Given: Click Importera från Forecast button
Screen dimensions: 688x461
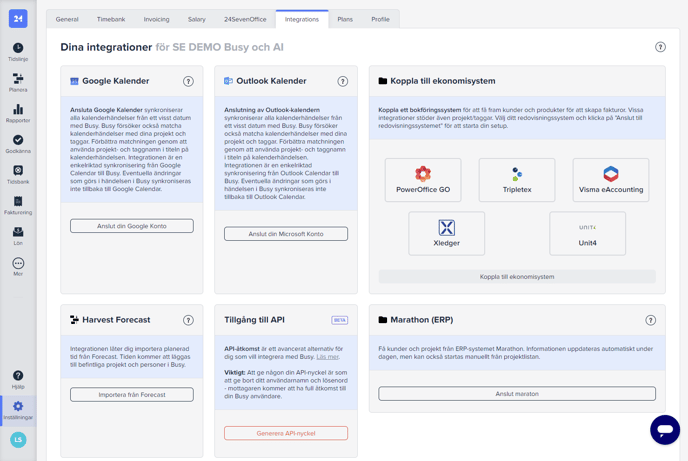Looking at the screenshot, I should click(132, 394).
